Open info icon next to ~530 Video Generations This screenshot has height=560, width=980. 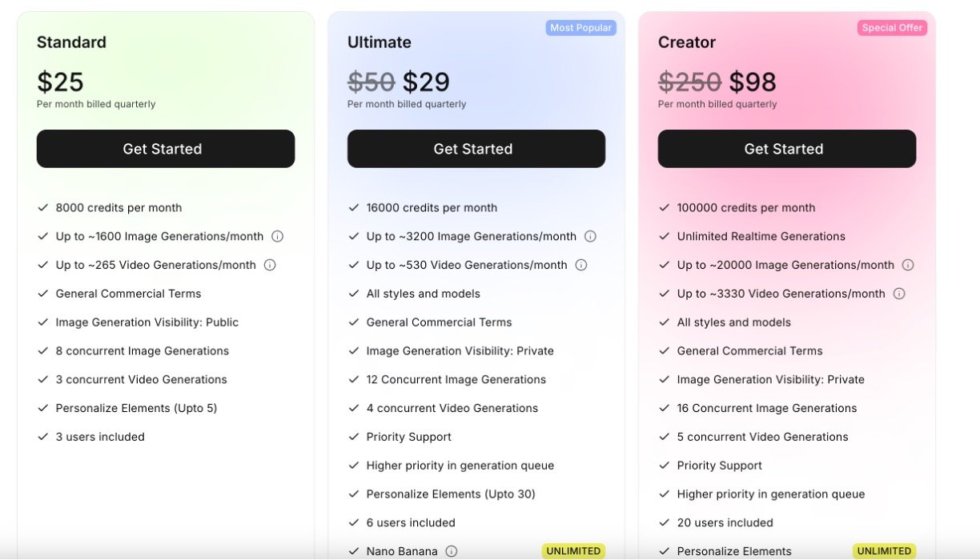pyautogui.click(x=581, y=265)
